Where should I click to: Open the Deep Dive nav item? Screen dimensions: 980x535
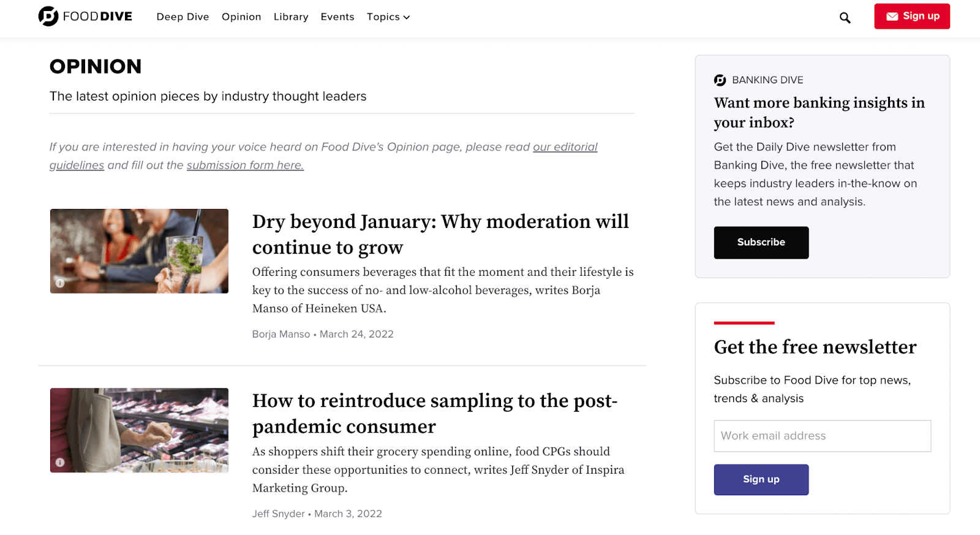point(183,17)
